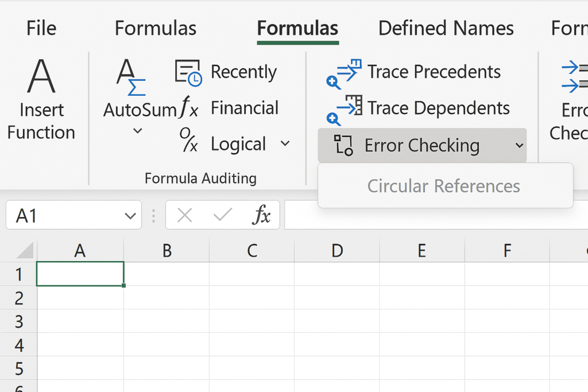Click the cancel X in the formula bar
This screenshot has width=588, height=392.
point(184,215)
